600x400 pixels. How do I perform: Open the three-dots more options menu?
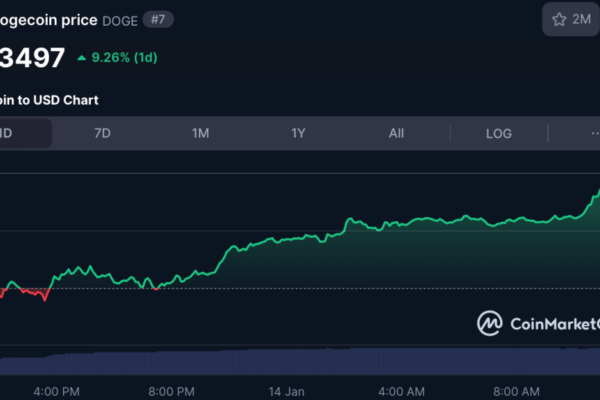[595, 133]
